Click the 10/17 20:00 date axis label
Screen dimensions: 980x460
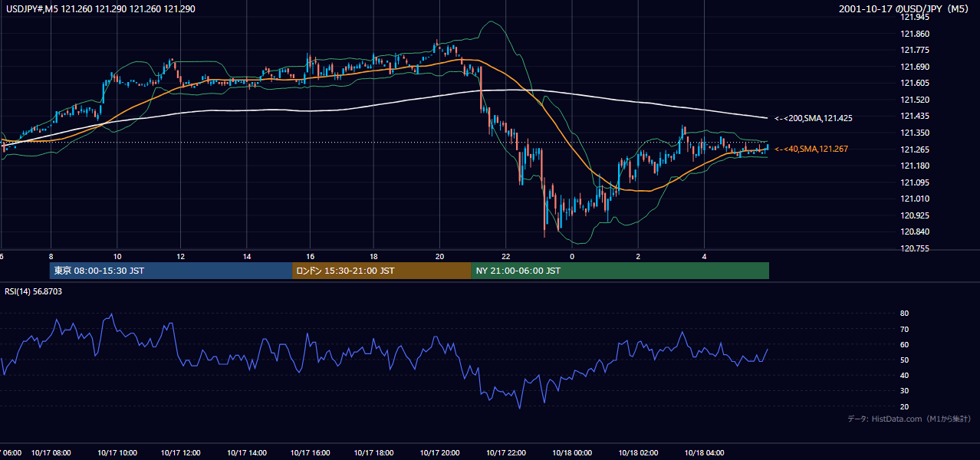tap(440, 453)
